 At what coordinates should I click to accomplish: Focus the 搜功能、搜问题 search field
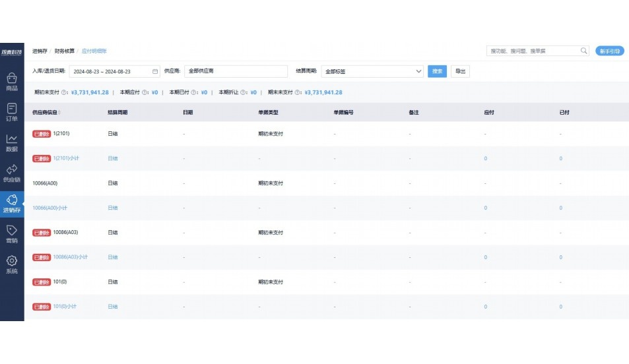pos(533,51)
